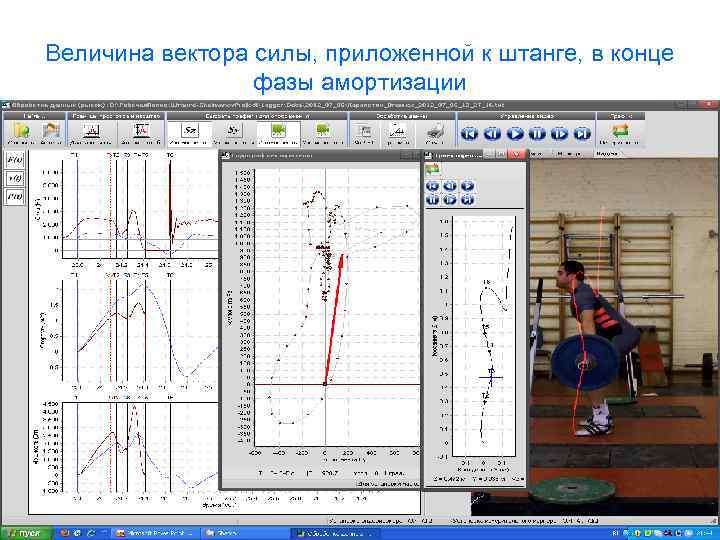Click the data processing chart icon
The image size is (720, 540).
tap(398, 132)
